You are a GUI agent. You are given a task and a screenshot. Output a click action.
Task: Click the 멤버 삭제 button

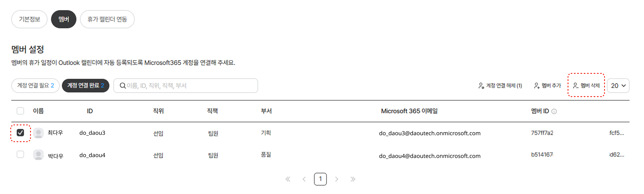(586, 85)
